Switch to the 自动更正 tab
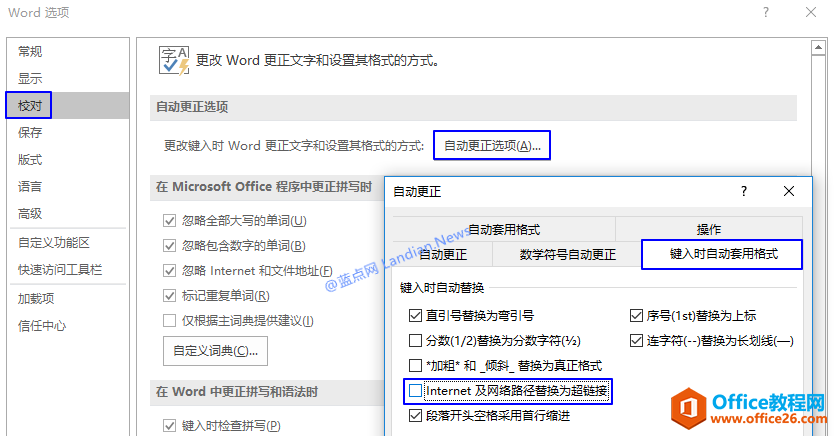This screenshot has height=436, width=834. click(443, 255)
